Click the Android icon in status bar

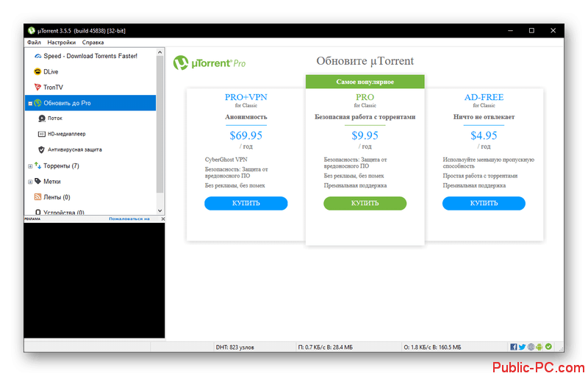tap(539, 347)
